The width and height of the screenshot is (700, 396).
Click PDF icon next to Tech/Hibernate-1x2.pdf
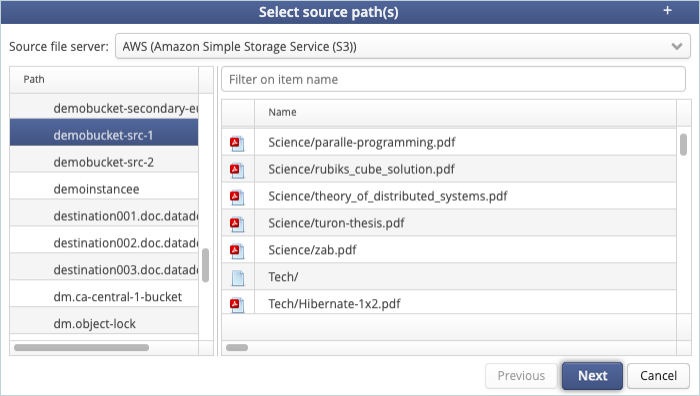tap(237, 304)
